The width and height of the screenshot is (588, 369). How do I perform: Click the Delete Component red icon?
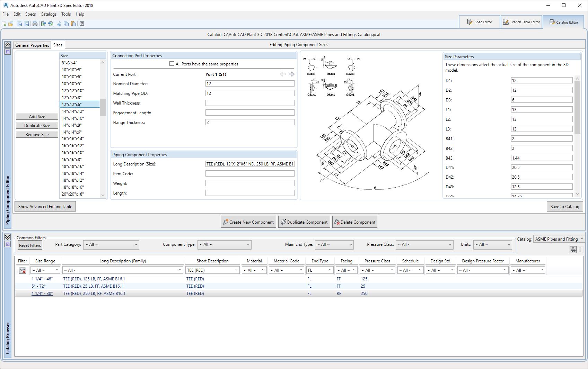[336, 222]
